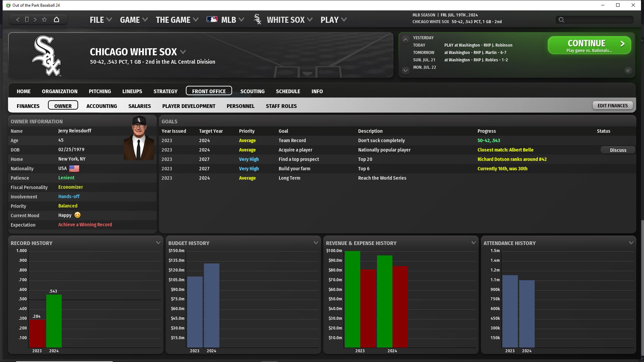
Task: Expand the Chicago White Sox team dropdown
Action: tap(183, 52)
